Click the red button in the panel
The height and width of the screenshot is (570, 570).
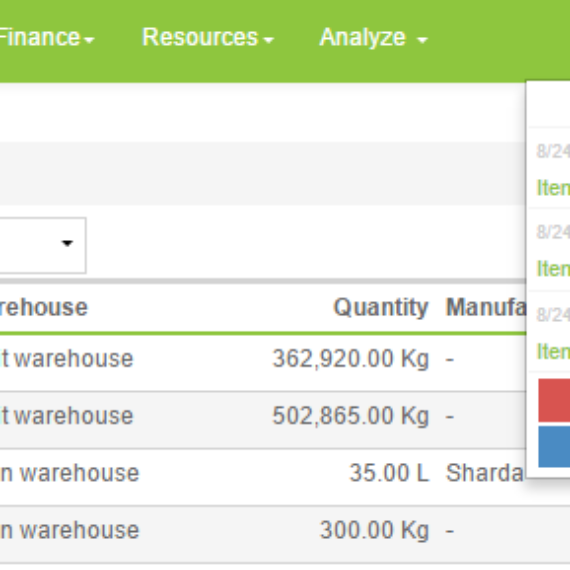pos(554,400)
